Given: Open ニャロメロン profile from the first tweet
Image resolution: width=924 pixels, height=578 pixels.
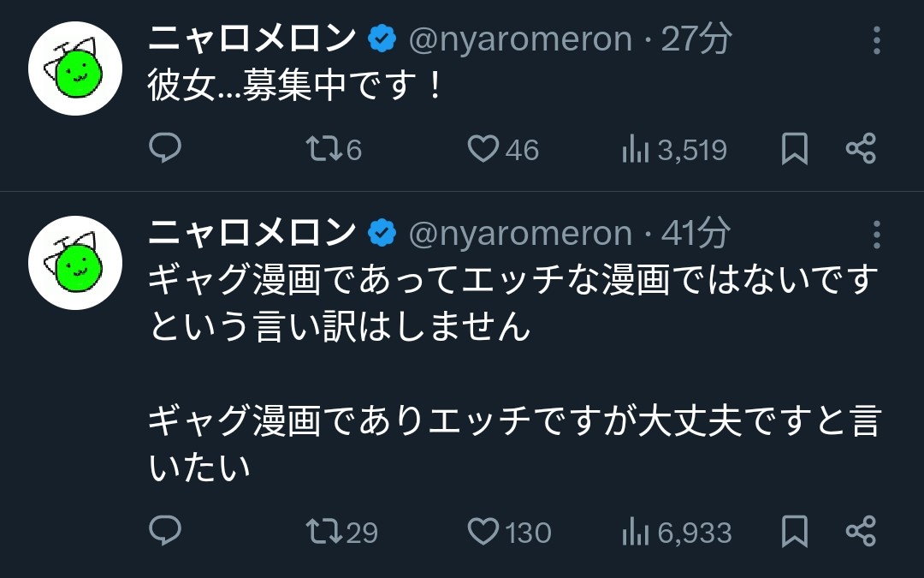Looking at the screenshot, I should coord(252,39).
